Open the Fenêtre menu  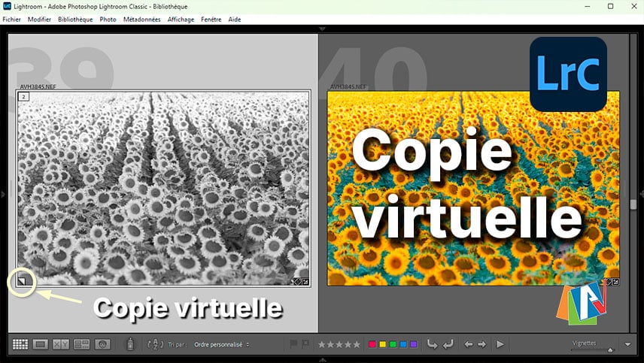point(211,20)
